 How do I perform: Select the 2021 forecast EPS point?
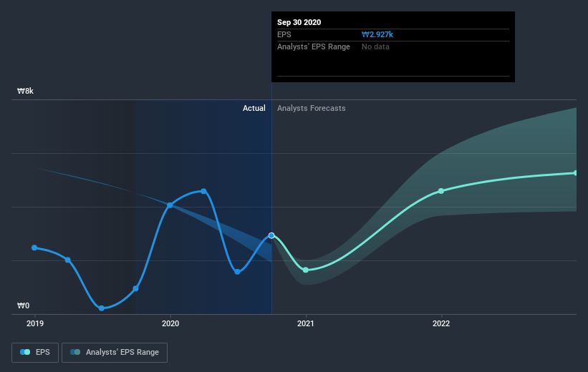pos(306,270)
